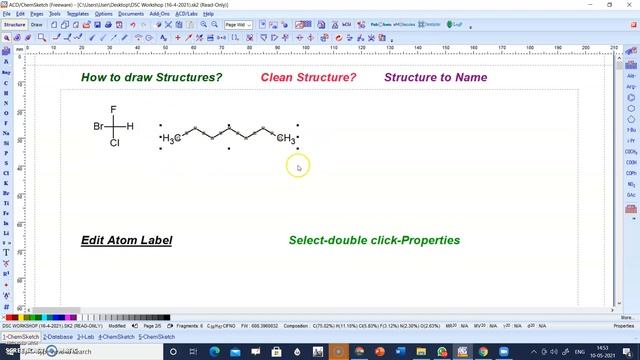
Task: Select Oxygen atom from left panel
Action: (6, 113)
